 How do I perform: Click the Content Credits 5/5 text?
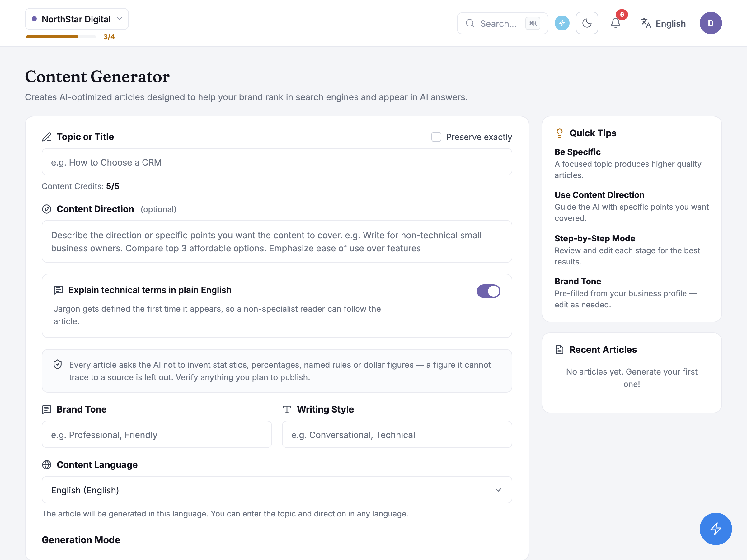[x=80, y=186]
